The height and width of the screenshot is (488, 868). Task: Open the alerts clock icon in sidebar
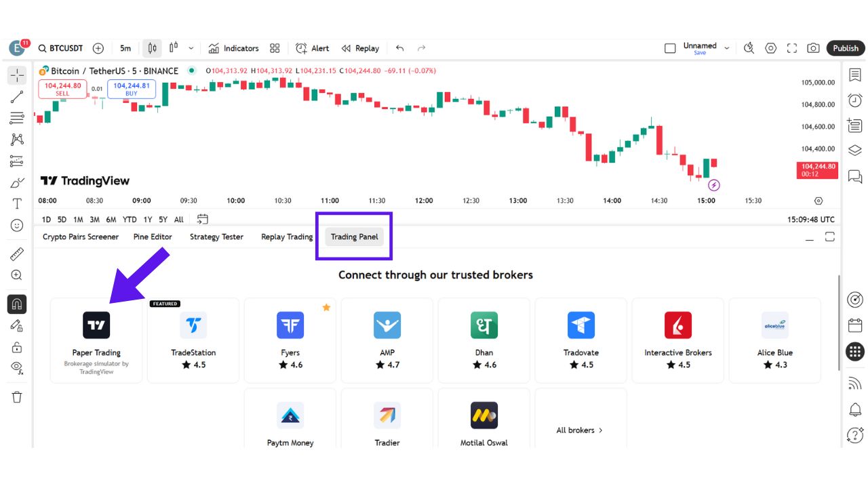pyautogui.click(x=855, y=100)
